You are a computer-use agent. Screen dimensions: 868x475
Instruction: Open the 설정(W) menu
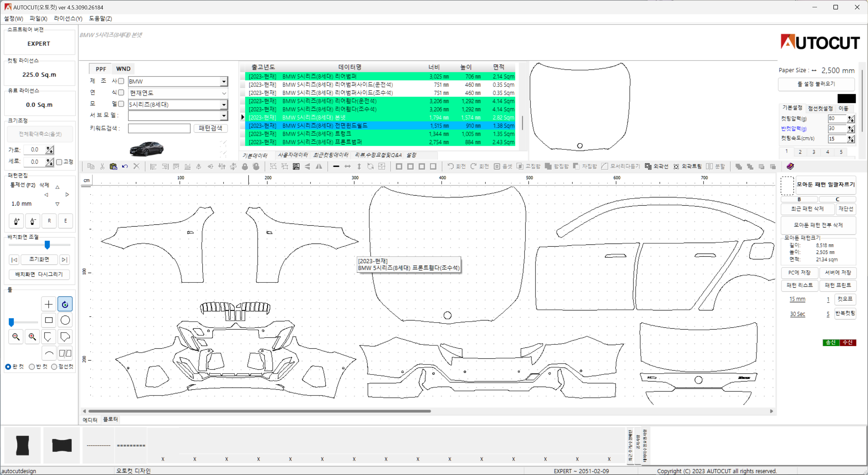13,19
